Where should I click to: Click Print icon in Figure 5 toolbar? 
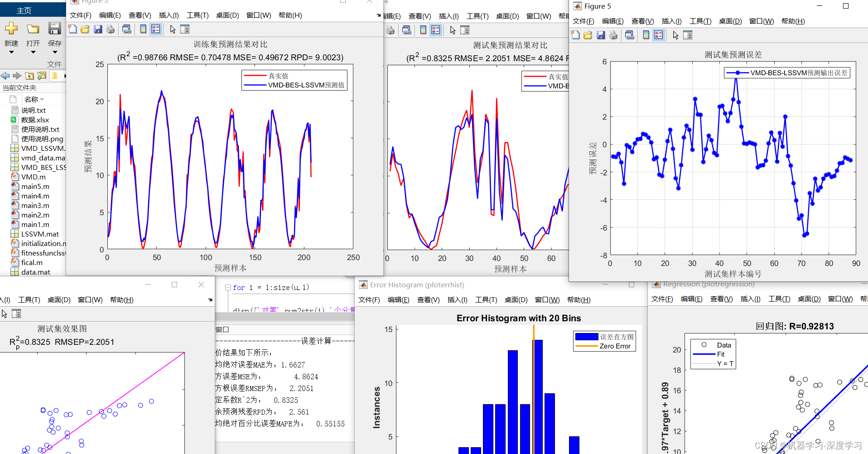(613, 35)
